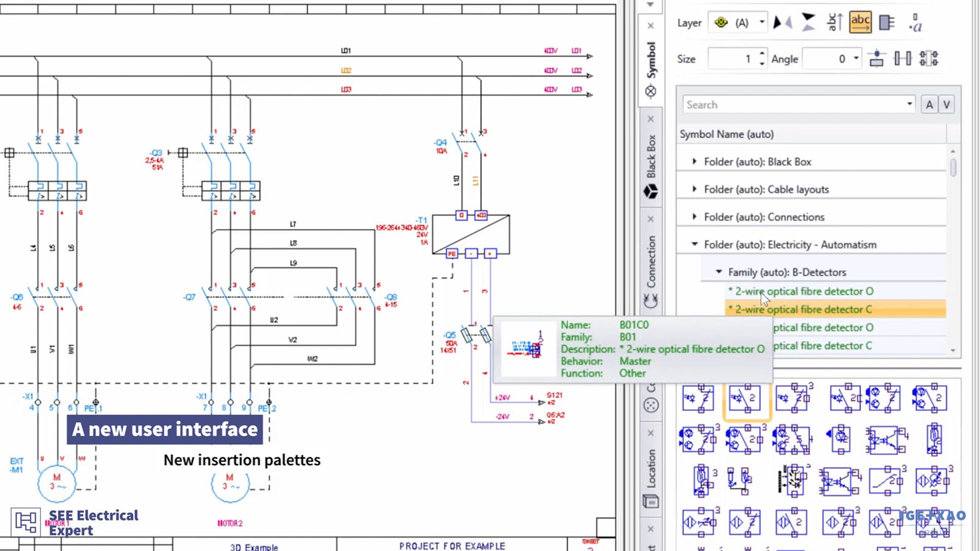Image resolution: width=980 pixels, height=551 pixels.
Task: Select the -T1 power supply on schematic
Action: (471, 234)
